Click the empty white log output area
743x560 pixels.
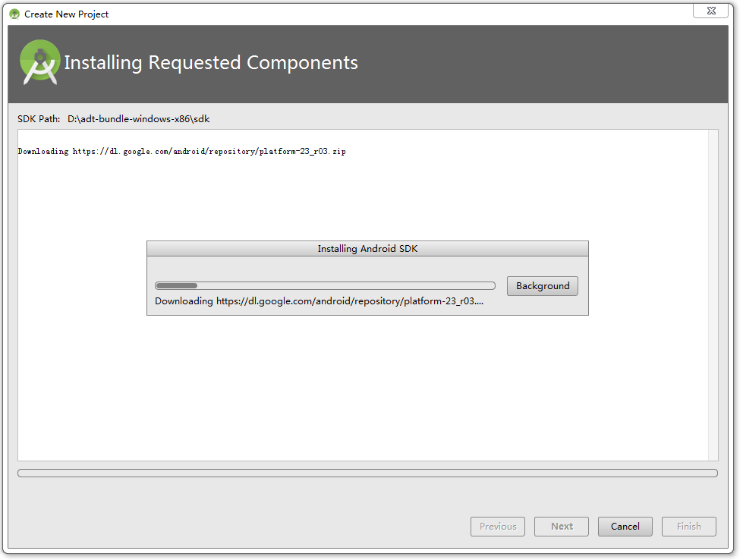[x=363, y=389]
